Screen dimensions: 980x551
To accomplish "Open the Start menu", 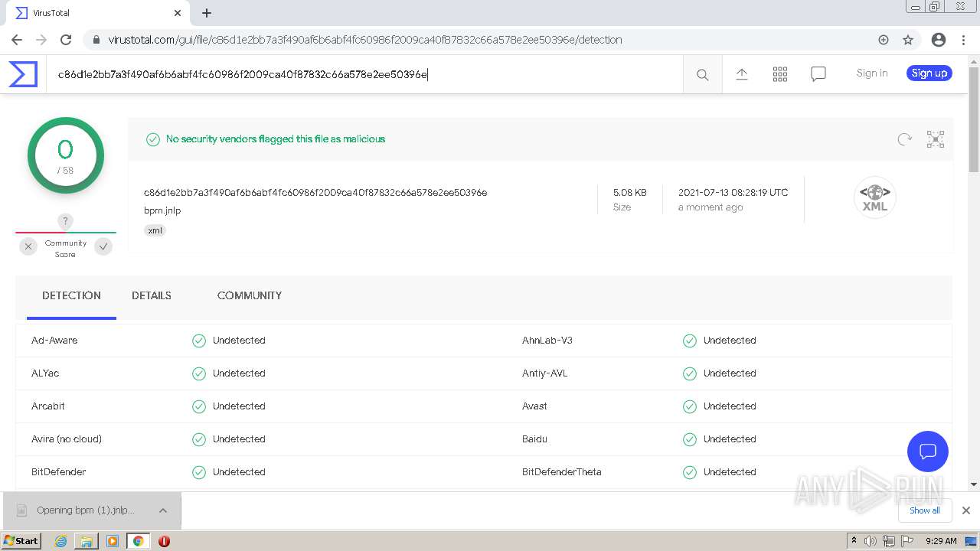I will (x=21, y=541).
